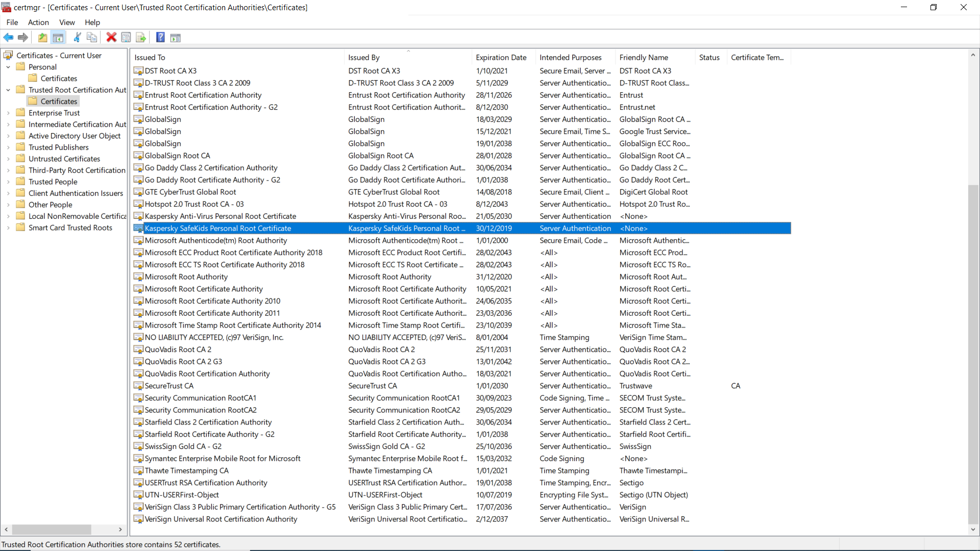The height and width of the screenshot is (551, 980).
Task: Click the GTE CyberTrust Global Root certificate icon
Action: click(x=138, y=192)
